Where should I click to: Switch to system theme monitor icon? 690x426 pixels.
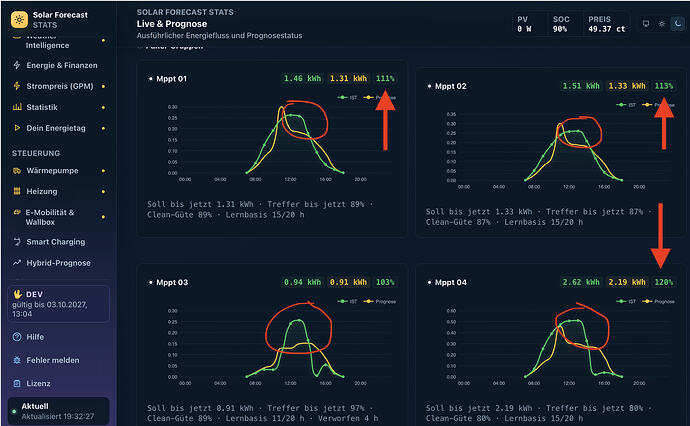(646, 23)
